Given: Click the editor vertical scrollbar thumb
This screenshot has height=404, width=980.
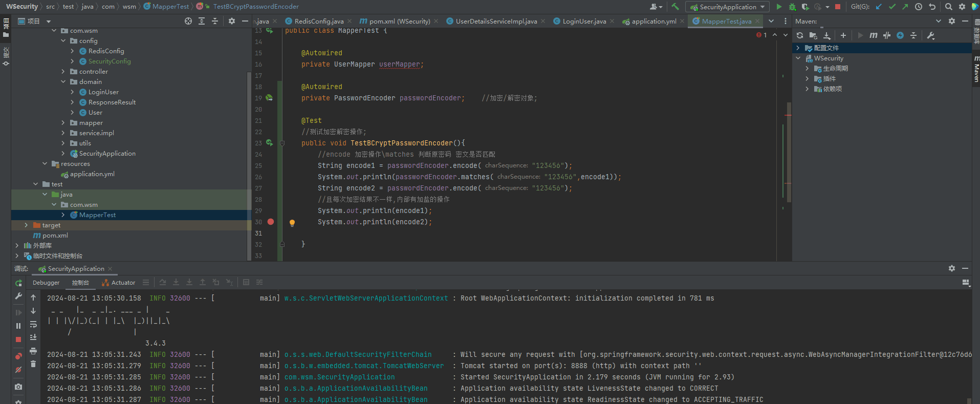Looking at the screenshot, I should click(789, 154).
